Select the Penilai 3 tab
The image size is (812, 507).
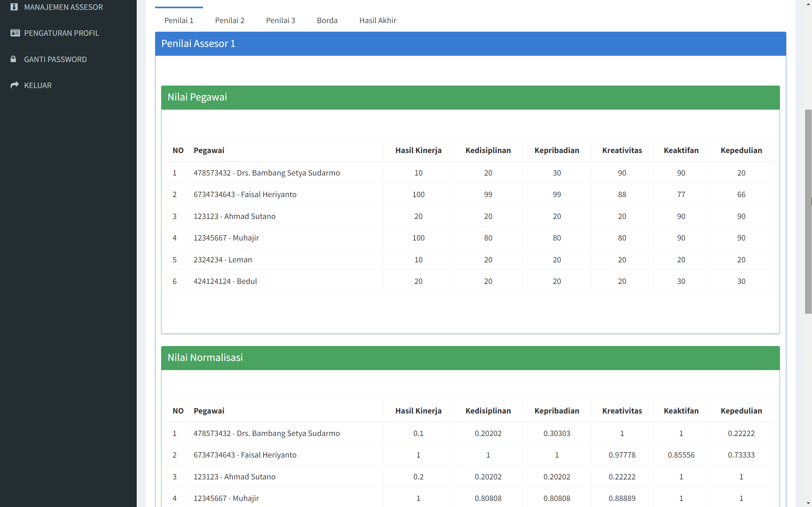280,20
